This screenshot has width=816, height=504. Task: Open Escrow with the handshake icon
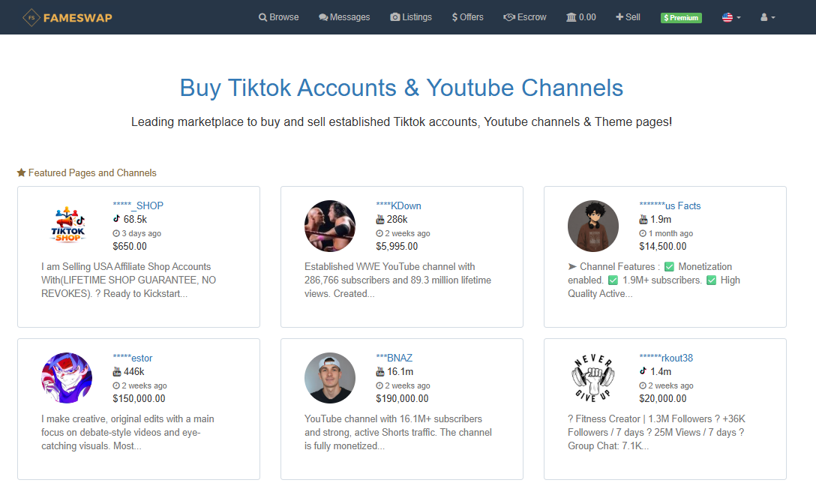coord(509,17)
